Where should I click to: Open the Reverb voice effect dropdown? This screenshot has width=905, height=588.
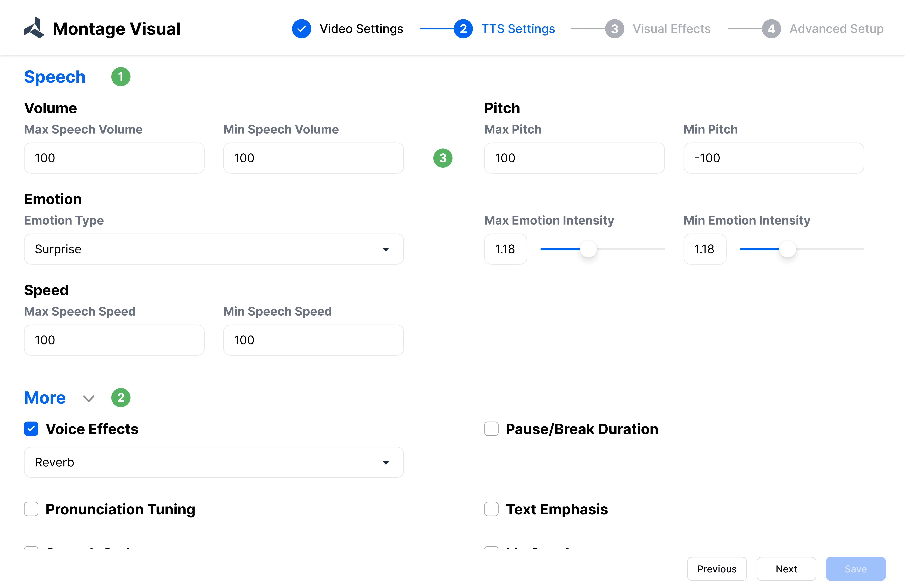point(214,462)
